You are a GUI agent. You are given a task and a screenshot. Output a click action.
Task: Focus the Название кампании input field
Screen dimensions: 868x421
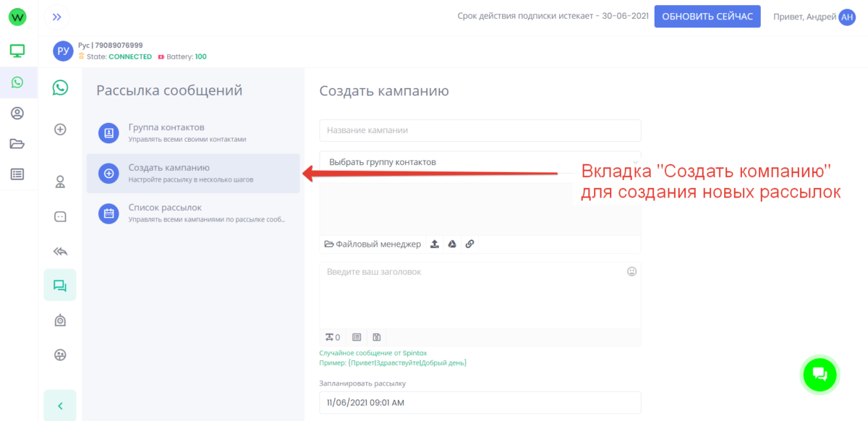[x=480, y=130]
